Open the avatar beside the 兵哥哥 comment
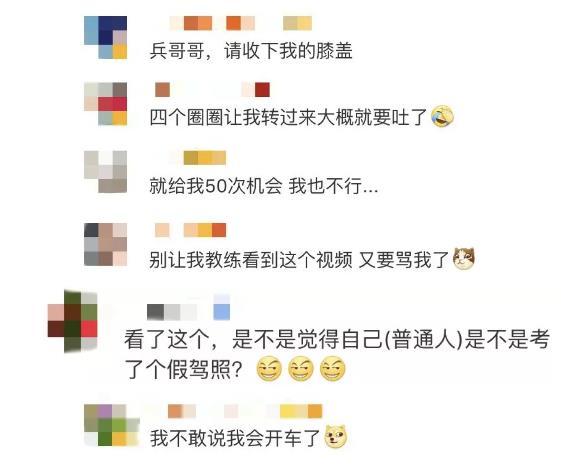The image size is (561, 470). tap(106, 37)
